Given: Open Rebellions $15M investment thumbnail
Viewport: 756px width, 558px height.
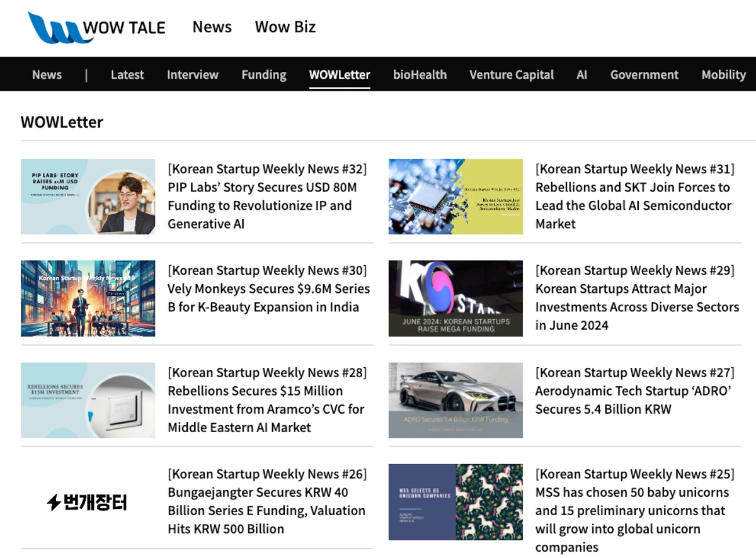Looking at the screenshot, I should 88,400.
